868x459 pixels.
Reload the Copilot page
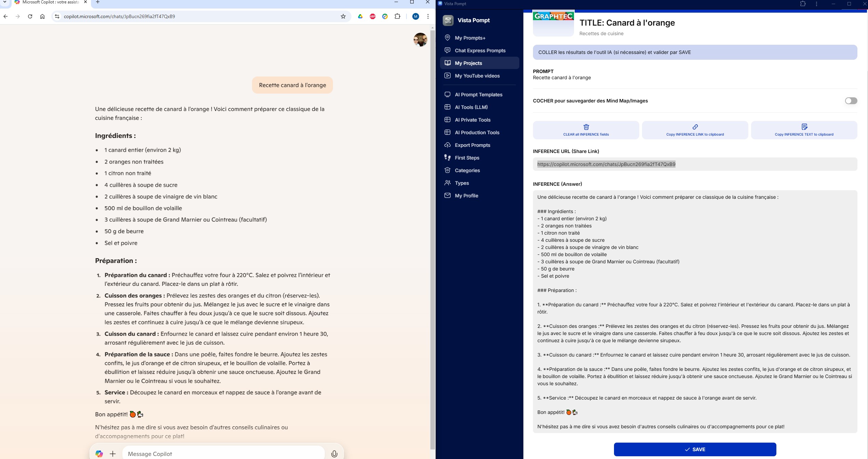coord(30,16)
